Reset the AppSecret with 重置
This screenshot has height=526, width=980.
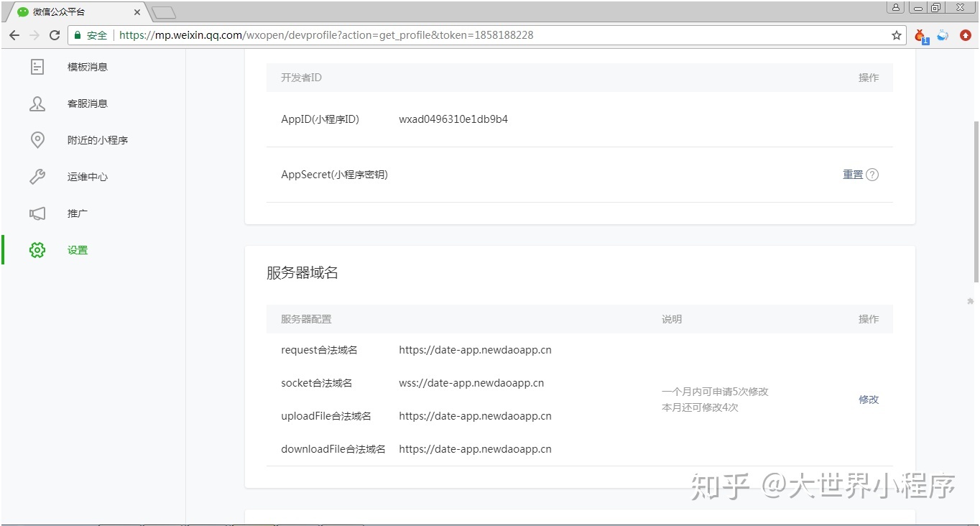tap(854, 174)
